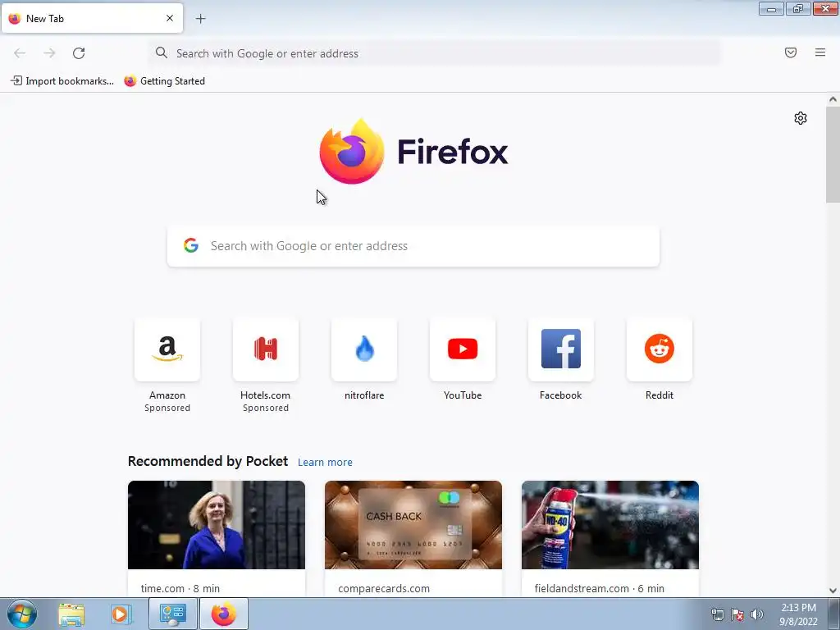Click the fieldandstream.com · 6 min caption
This screenshot has height=630, width=840.
click(x=599, y=588)
